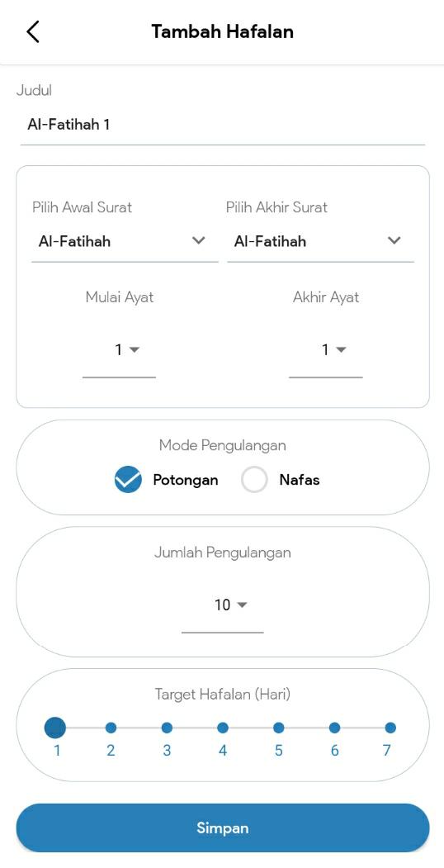Click the Judul text field
This screenshot has height=868, width=444.
tap(222, 125)
